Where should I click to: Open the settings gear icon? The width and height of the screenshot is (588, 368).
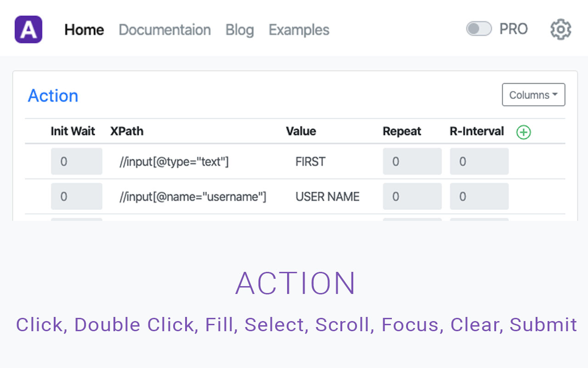pos(560,29)
